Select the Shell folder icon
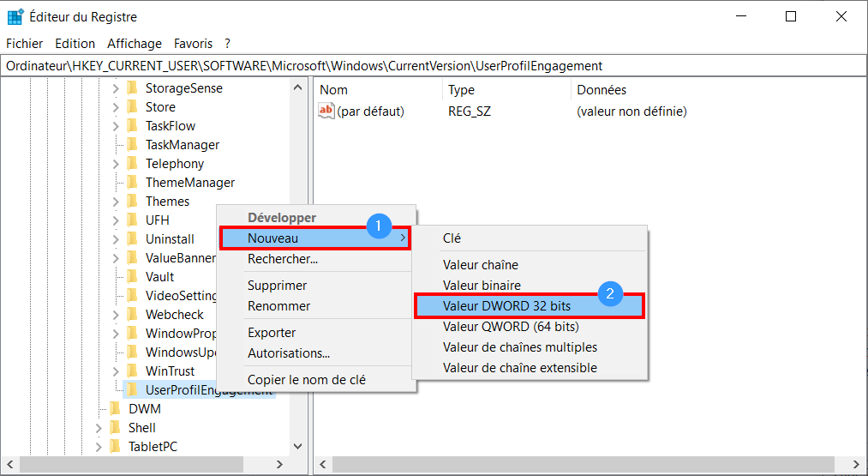Image resolution: width=868 pixels, height=476 pixels. tap(115, 428)
